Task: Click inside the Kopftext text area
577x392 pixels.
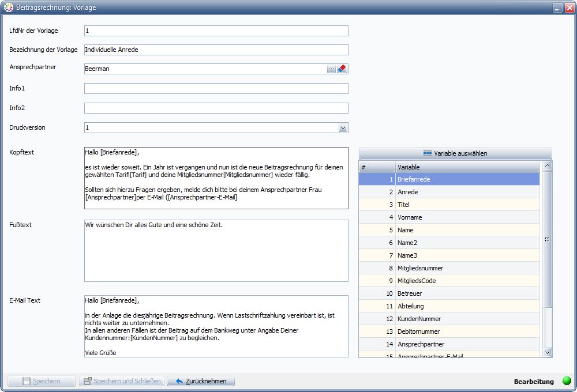Action: pyautogui.click(x=216, y=178)
